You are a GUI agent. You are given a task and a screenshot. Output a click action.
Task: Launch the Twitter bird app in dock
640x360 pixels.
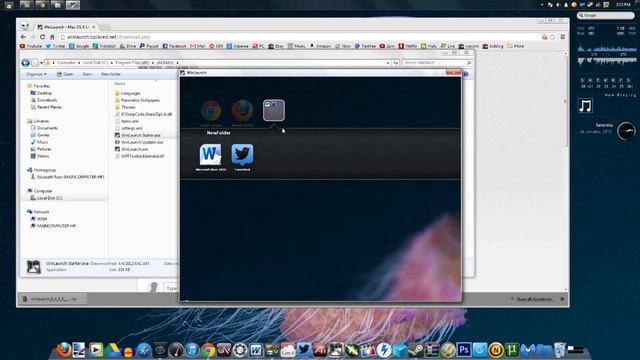click(x=304, y=350)
